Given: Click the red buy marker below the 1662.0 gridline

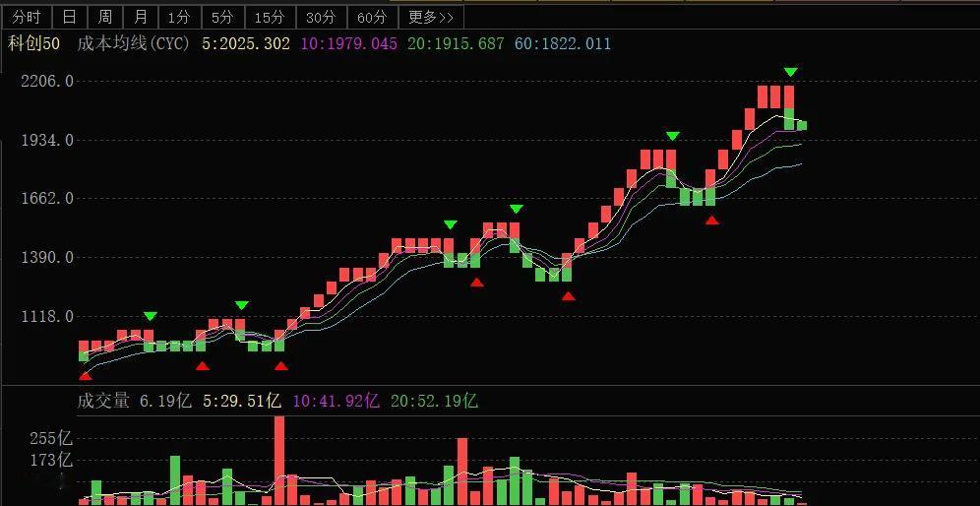Looking at the screenshot, I should pos(711,220).
